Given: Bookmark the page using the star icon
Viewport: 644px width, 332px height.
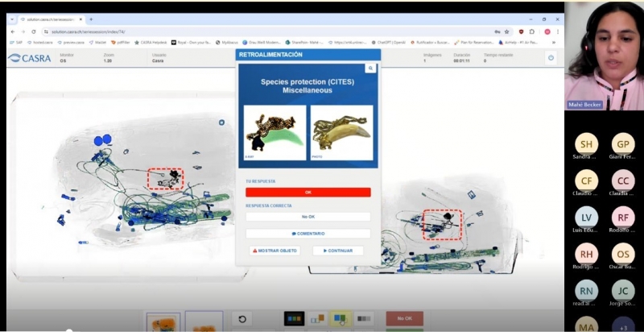Looking at the screenshot, I should [x=506, y=31].
